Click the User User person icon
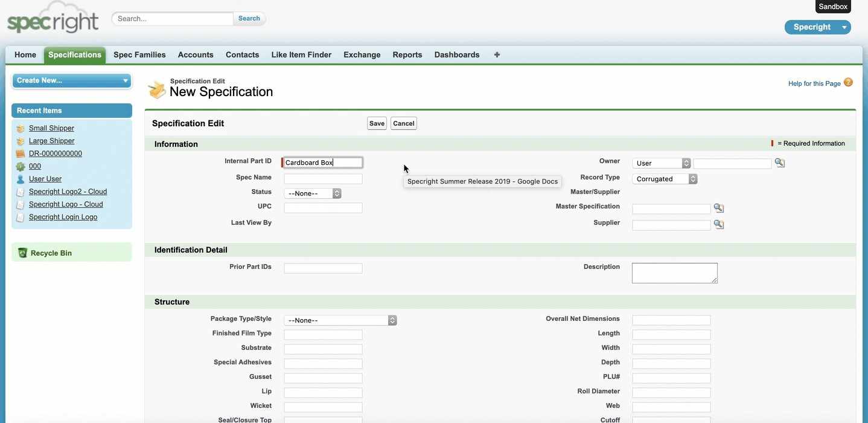 [21, 179]
